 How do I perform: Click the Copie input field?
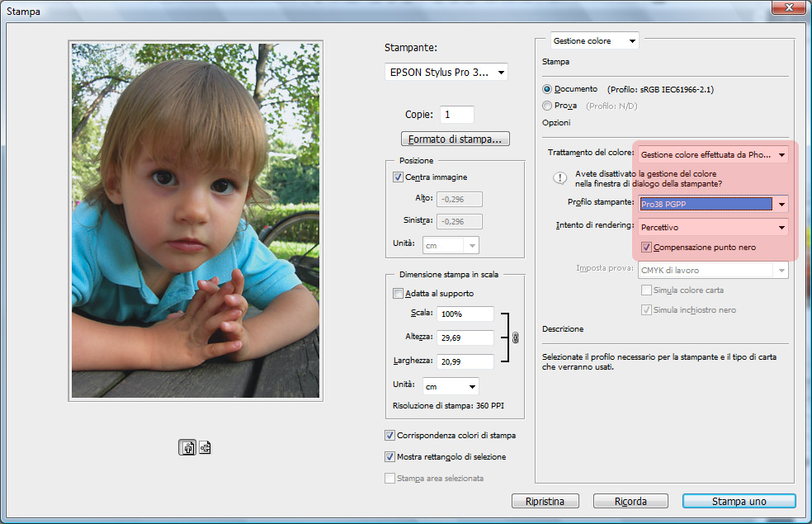[457, 115]
